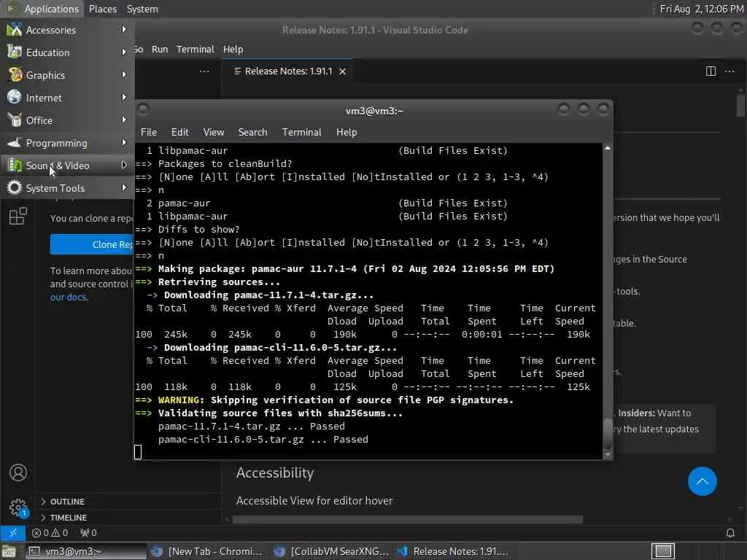The width and height of the screenshot is (747, 560).
Task: Click the Applications menu logo icon
Action: tap(12, 9)
